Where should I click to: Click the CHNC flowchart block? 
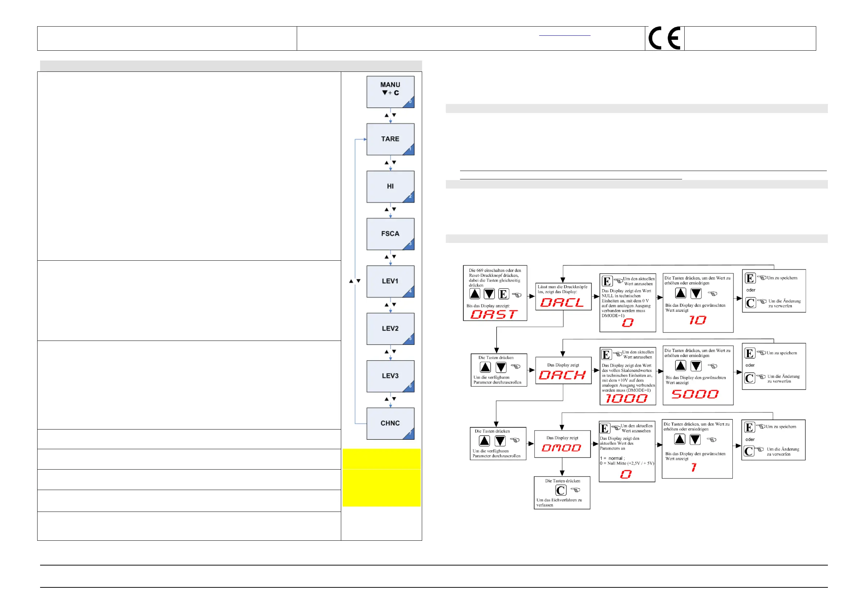(x=390, y=423)
